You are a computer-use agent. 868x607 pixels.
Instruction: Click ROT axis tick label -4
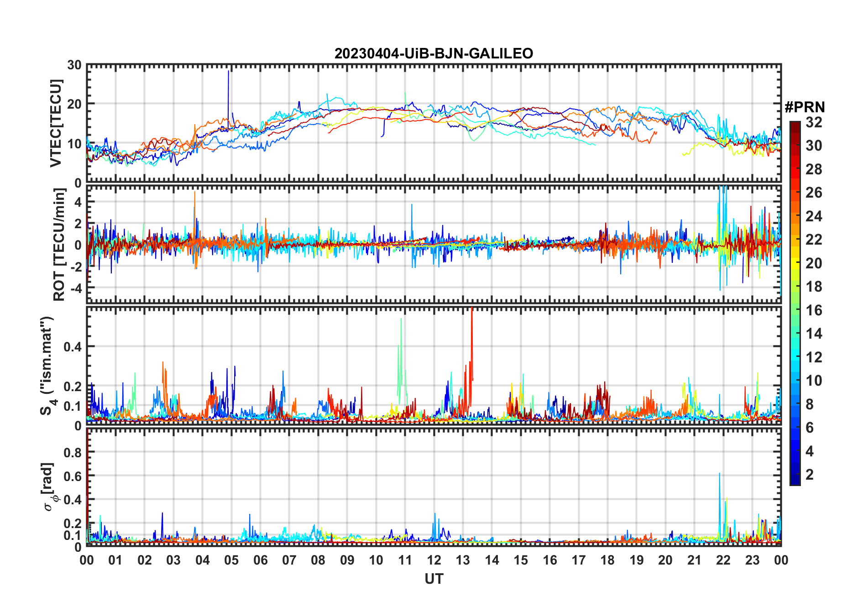pos(76,288)
